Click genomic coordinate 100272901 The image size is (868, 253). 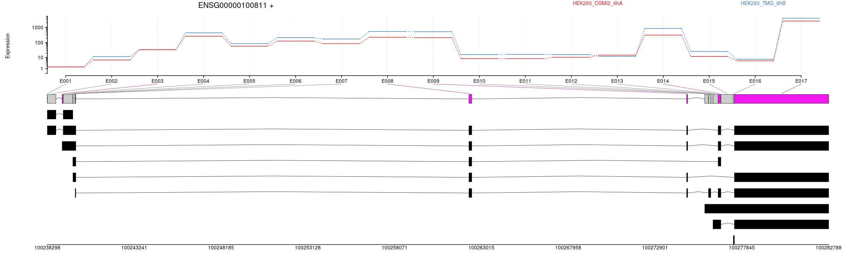(x=655, y=248)
